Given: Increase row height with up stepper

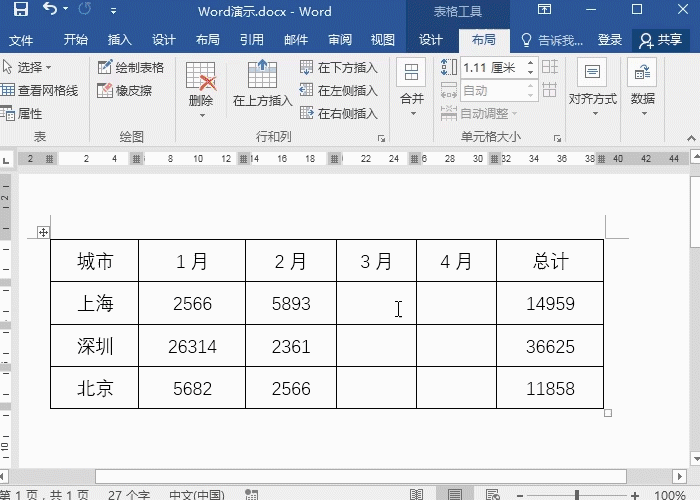Looking at the screenshot, I should (x=530, y=63).
